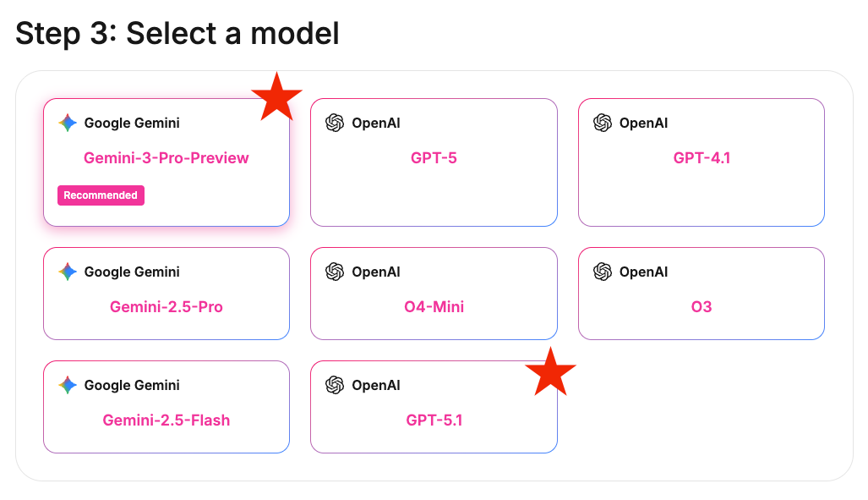Pick the GPT-4.1 model option
The width and height of the screenshot is (868, 500).
point(701,158)
